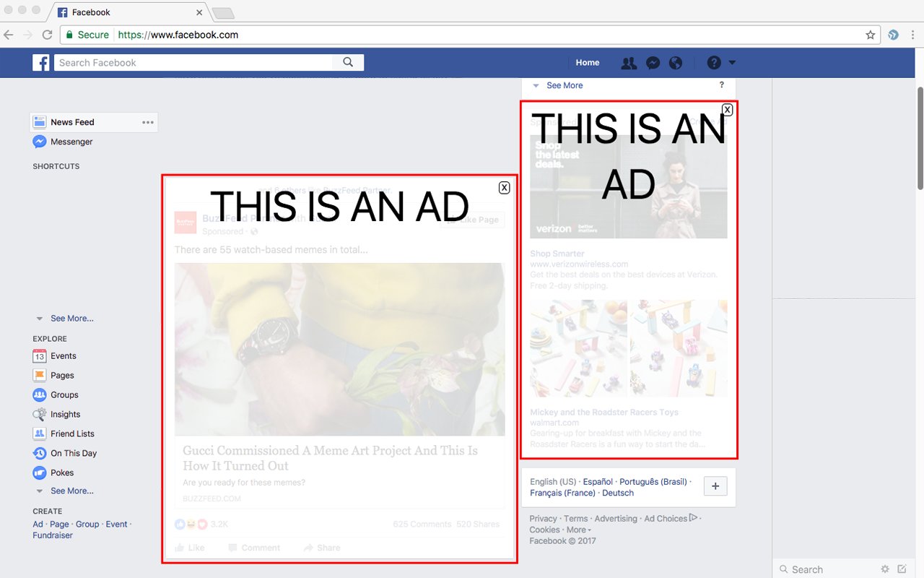Open the Privacy link in the footer
Image resolution: width=924 pixels, height=578 pixels.
pyautogui.click(x=543, y=518)
